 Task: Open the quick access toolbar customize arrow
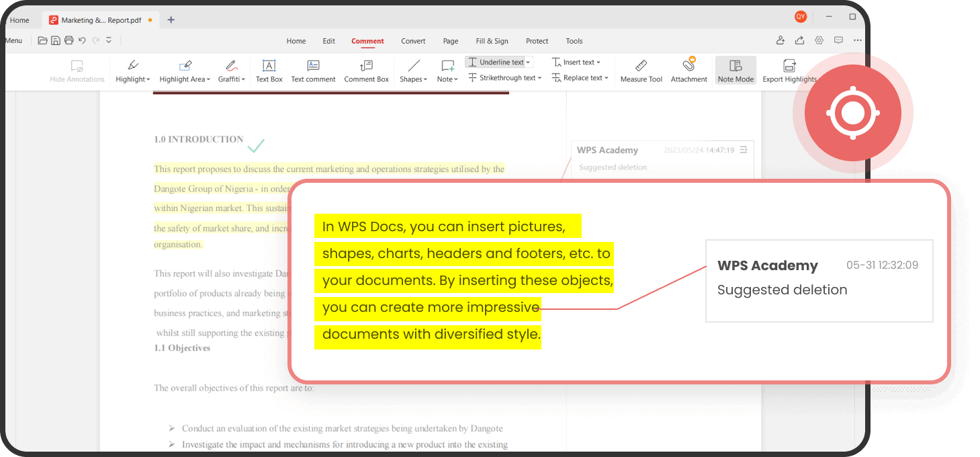pos(109,40)
